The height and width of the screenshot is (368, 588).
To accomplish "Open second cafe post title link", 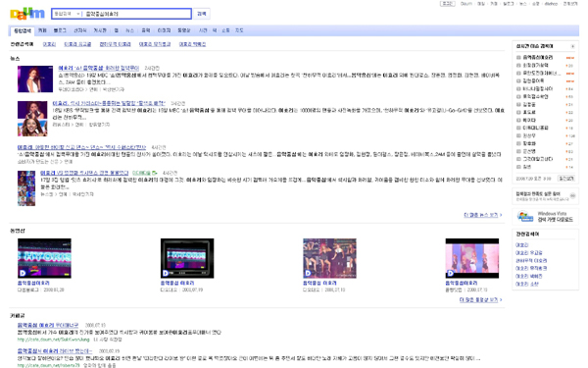I will click(55, 351).
